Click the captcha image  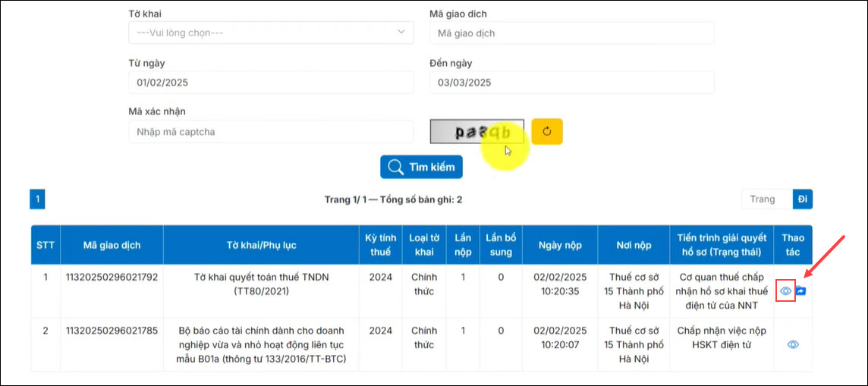476,131
